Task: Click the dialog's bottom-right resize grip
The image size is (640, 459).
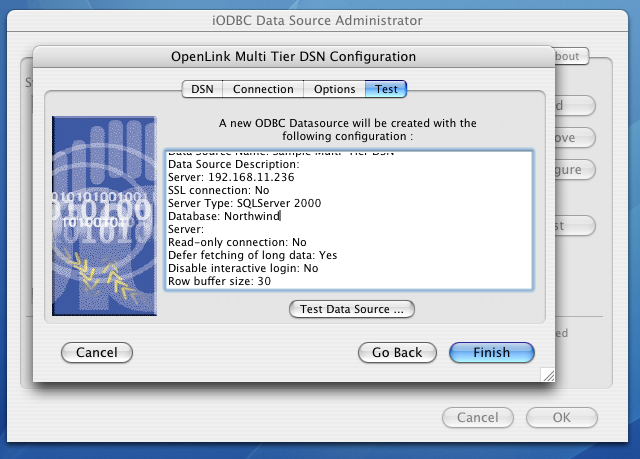Action: [x=547, y=375]
